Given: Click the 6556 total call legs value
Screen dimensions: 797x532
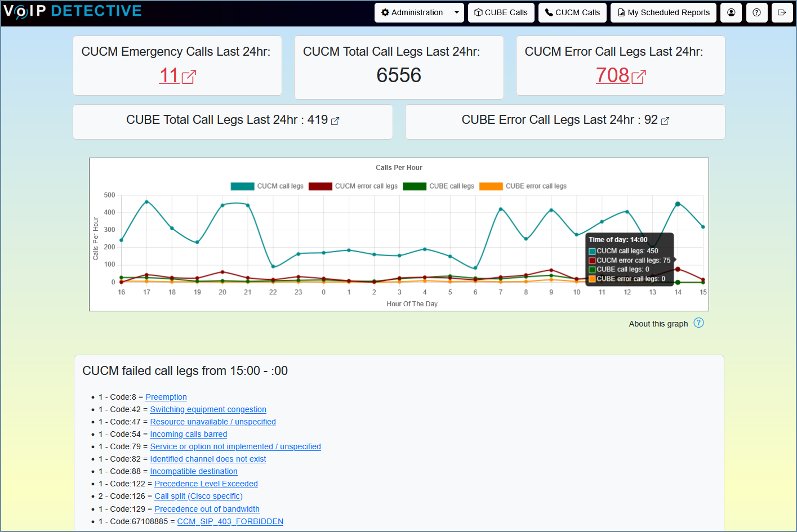Looking at the screenshot, I should click(399, 75).
